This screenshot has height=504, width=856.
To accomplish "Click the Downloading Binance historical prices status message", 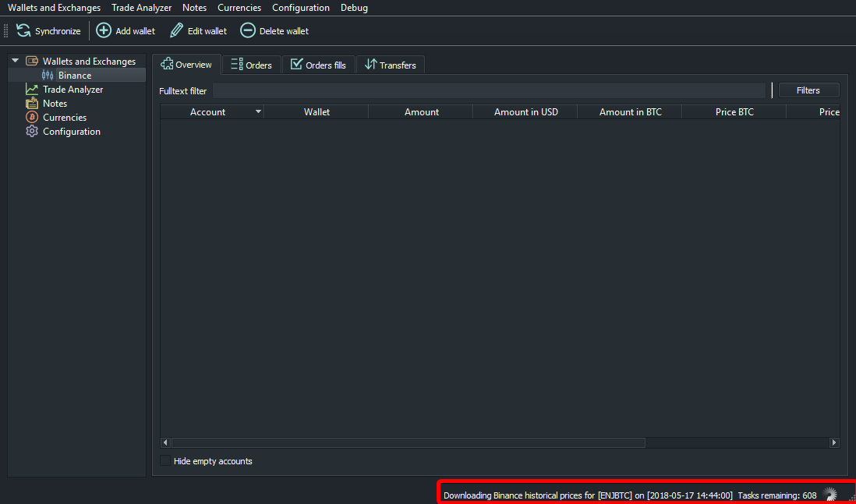I will pyautogui.click(x=588, y=495).
